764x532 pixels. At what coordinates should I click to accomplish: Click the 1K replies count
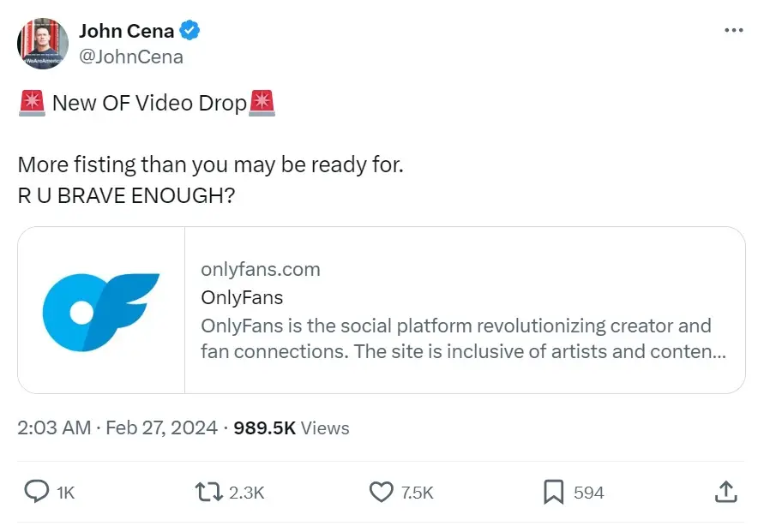(64, 493)
